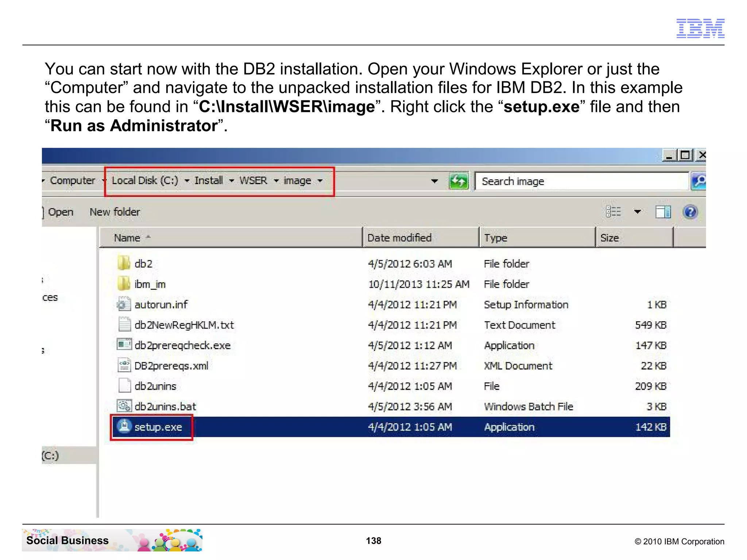The image size is (747, 560).
Task: Click the db2unins.bat batch file icon
Action: 124,405
